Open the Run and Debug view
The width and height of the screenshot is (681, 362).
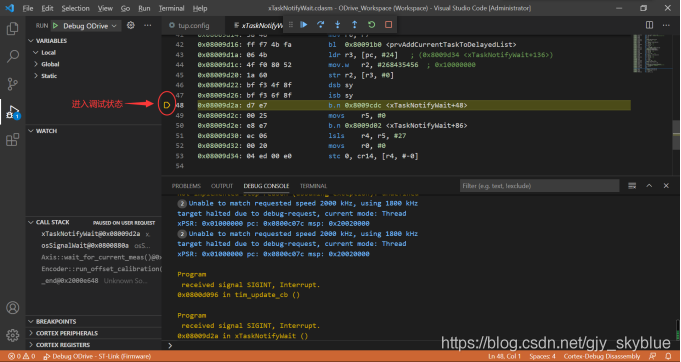tap(13, 112)
